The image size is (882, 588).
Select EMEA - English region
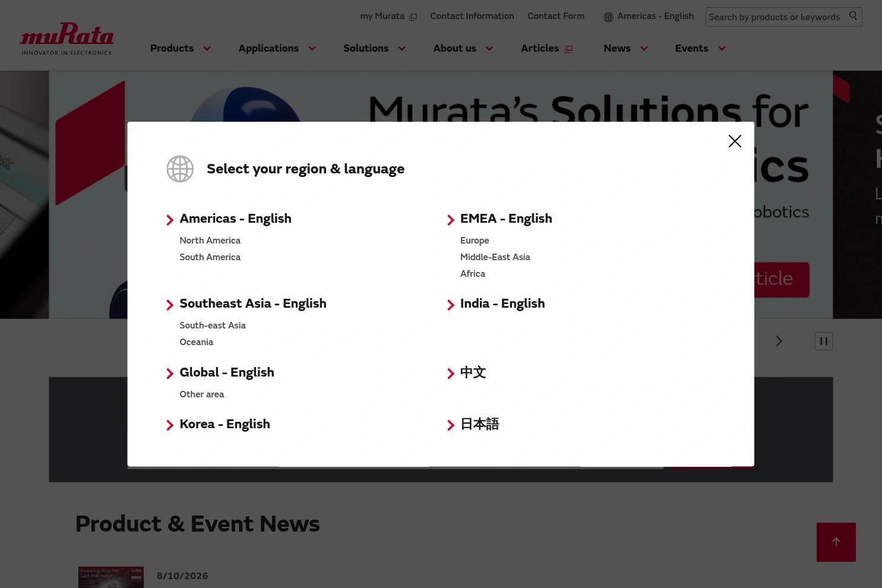coord(506,219)
